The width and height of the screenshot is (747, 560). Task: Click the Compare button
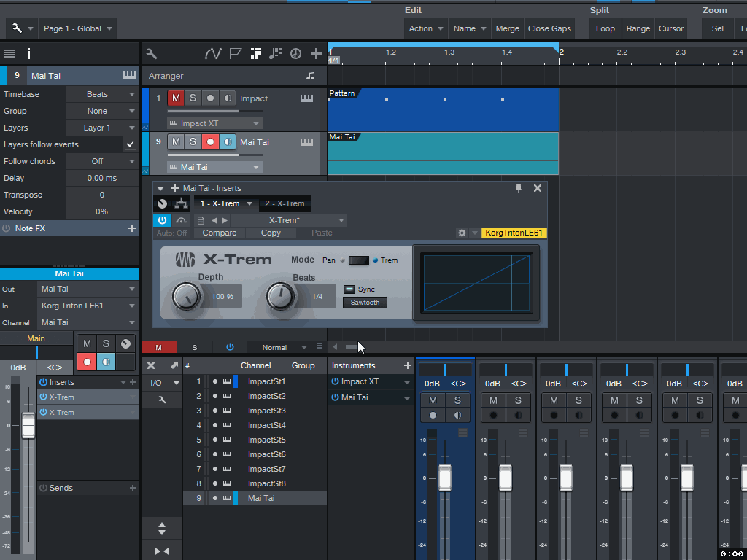tap(220, 233)
